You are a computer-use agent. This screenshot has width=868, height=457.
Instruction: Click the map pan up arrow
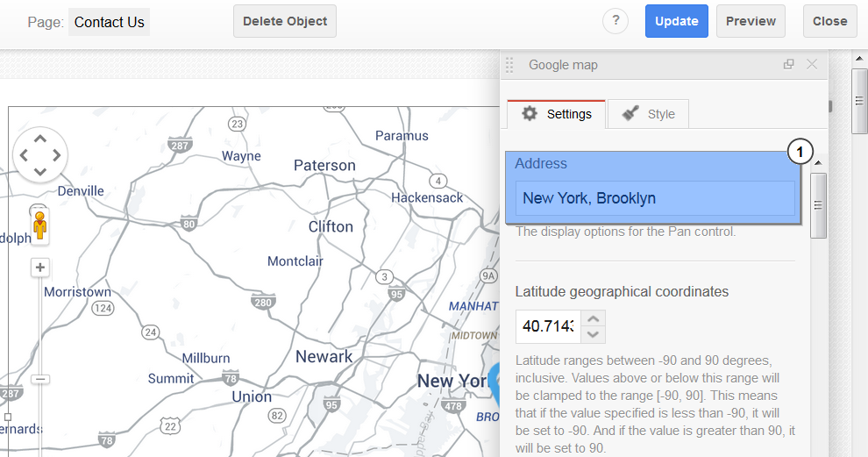[39, 139]
